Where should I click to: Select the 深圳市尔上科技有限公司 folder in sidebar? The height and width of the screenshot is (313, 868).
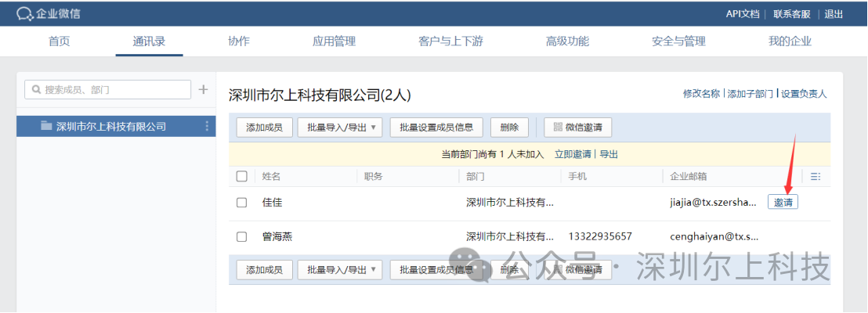pos(110,126)
